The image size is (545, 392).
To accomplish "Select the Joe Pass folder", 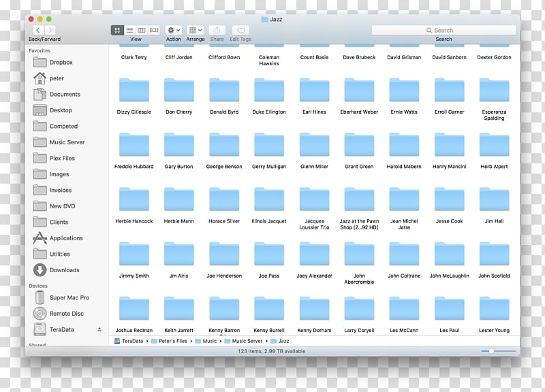I will [x=269, y=254].
